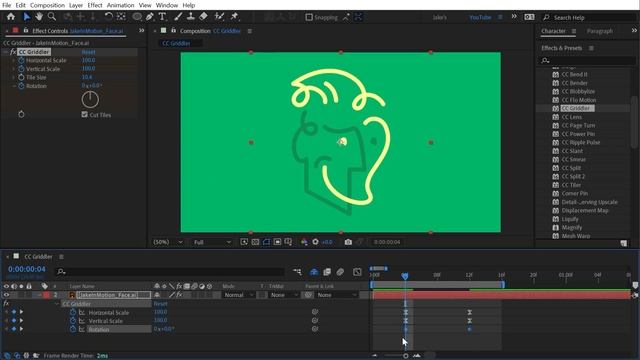Screen dimensions: 640x360
Task: Click the Horizontal Scale stopwatch in Effect Controls
Action: [21, 60]
